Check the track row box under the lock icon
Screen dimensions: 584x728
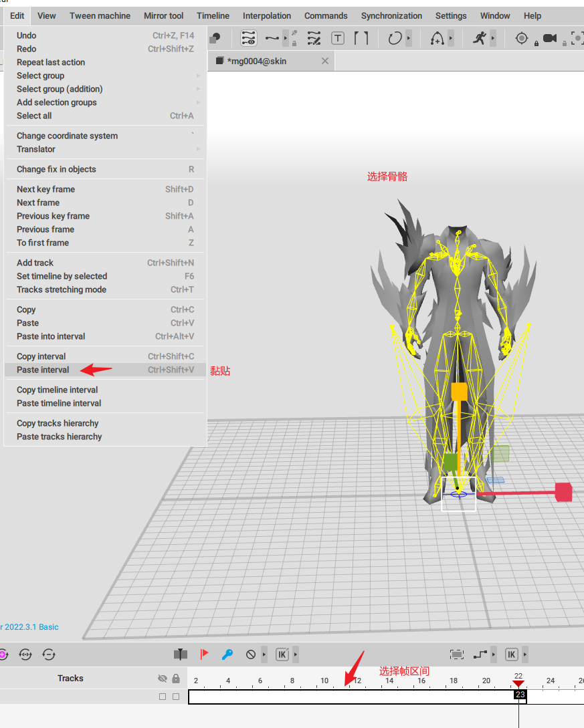[176, 697]
